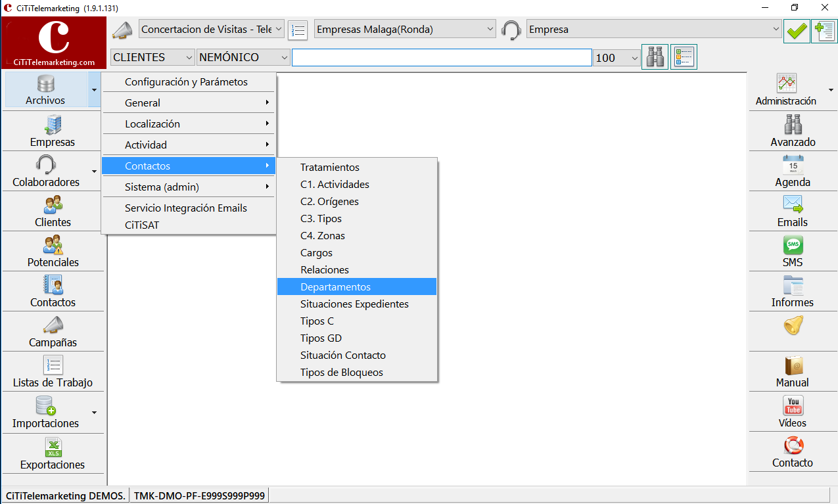The height and width of the screenshot is (504, 838).
Task: Open the Clientes section icon
Action: [x=53, y=204]
